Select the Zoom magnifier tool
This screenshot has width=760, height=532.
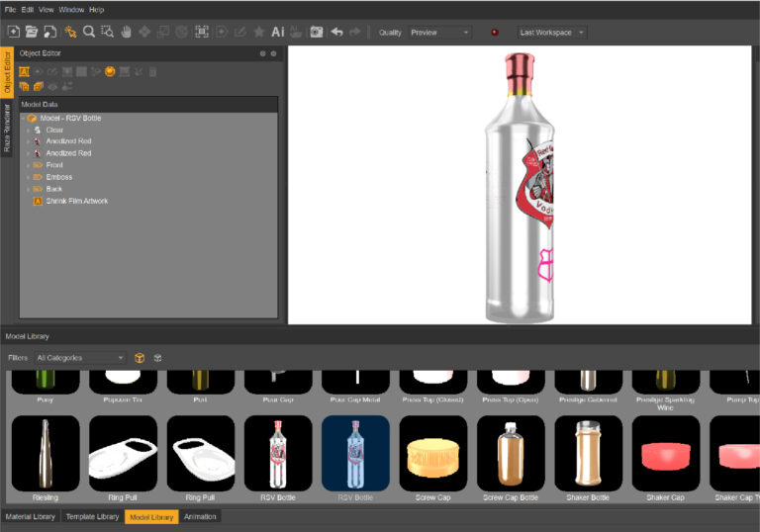(x=89, y=32)
